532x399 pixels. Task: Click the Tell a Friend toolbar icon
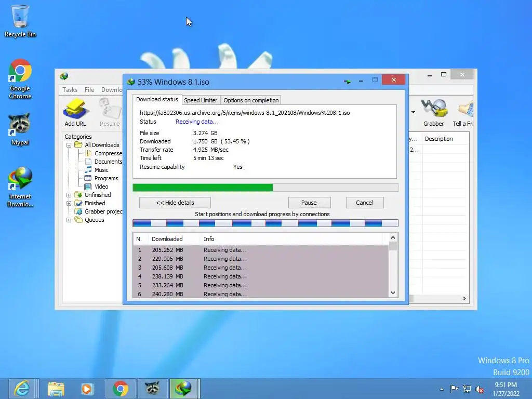(x=463, y=112)
